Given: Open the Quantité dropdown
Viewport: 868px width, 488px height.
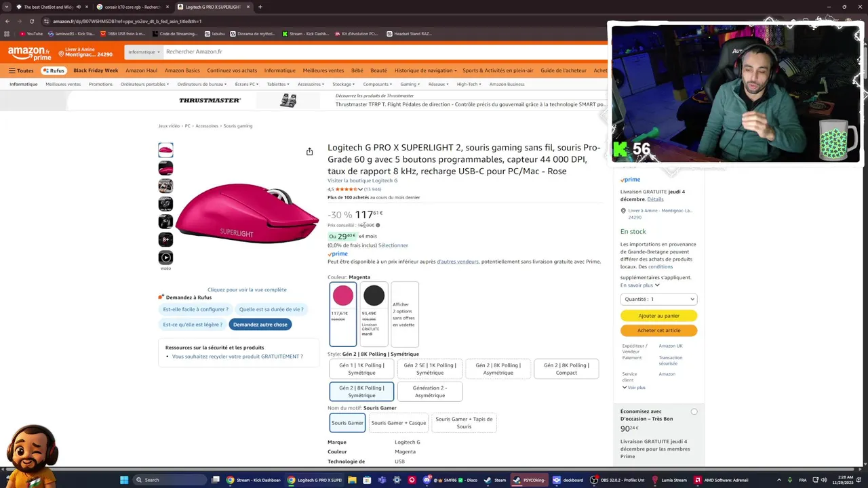Looking at the screenshot, I should [658, 299].
